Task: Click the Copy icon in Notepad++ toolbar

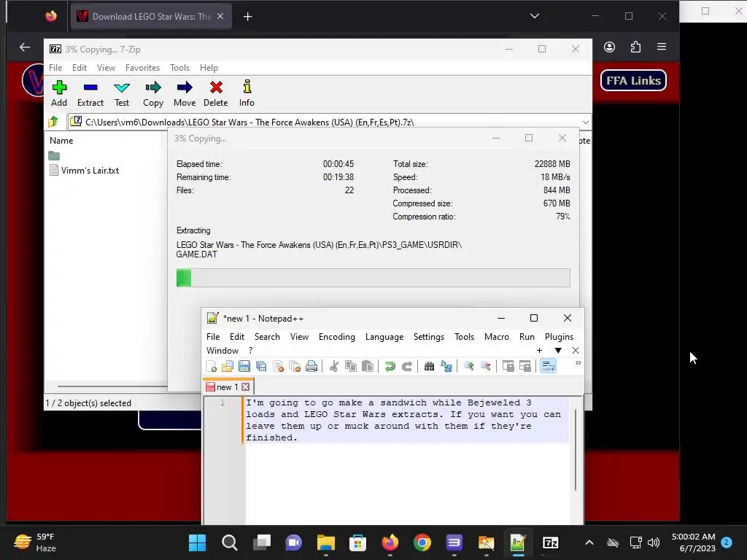Action: (351, 366)
